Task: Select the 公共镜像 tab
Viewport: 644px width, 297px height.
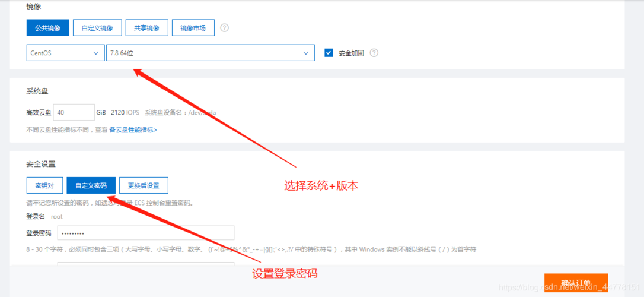Action: 47,28
